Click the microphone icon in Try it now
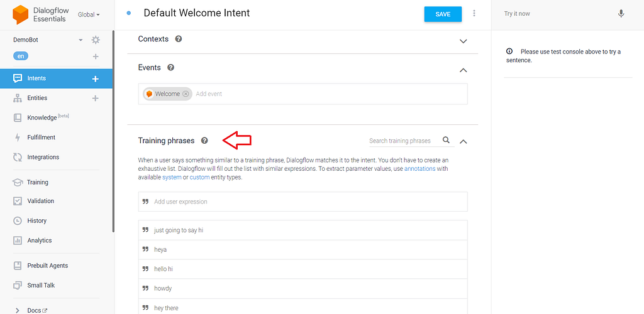 pyautogui.click(x=621, y=14)
